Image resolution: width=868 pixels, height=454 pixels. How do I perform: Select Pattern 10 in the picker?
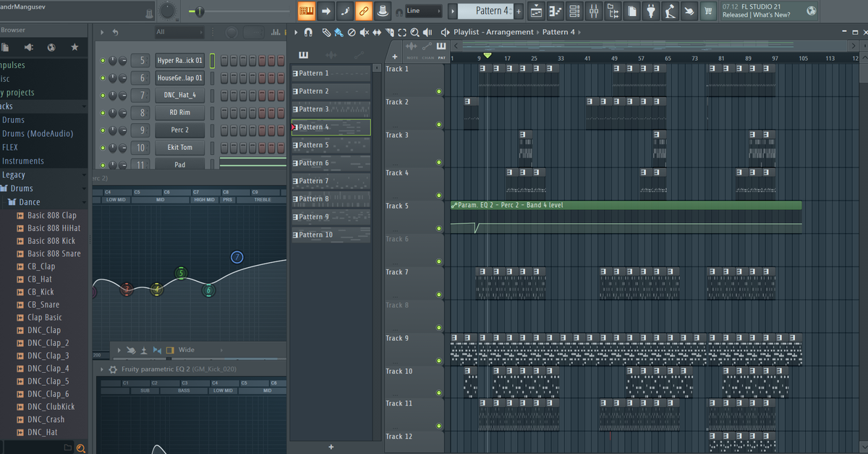click(x=331, y=235)
